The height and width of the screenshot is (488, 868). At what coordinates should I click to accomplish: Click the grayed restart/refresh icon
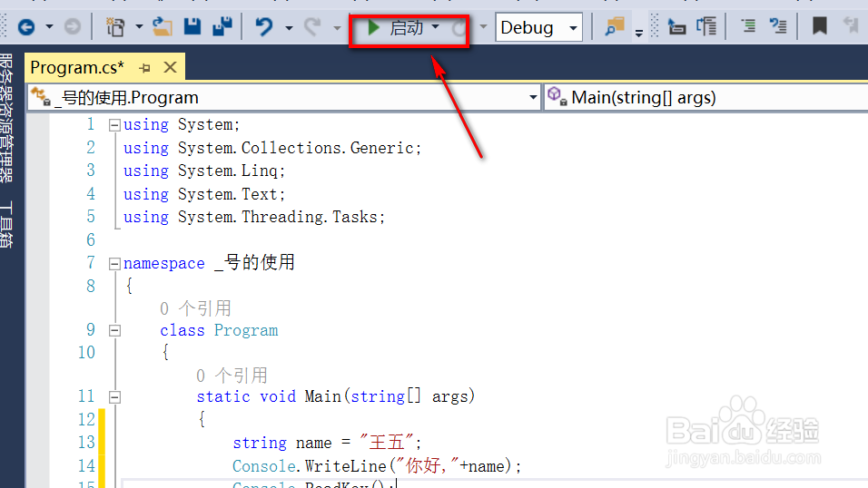point(459,27)
